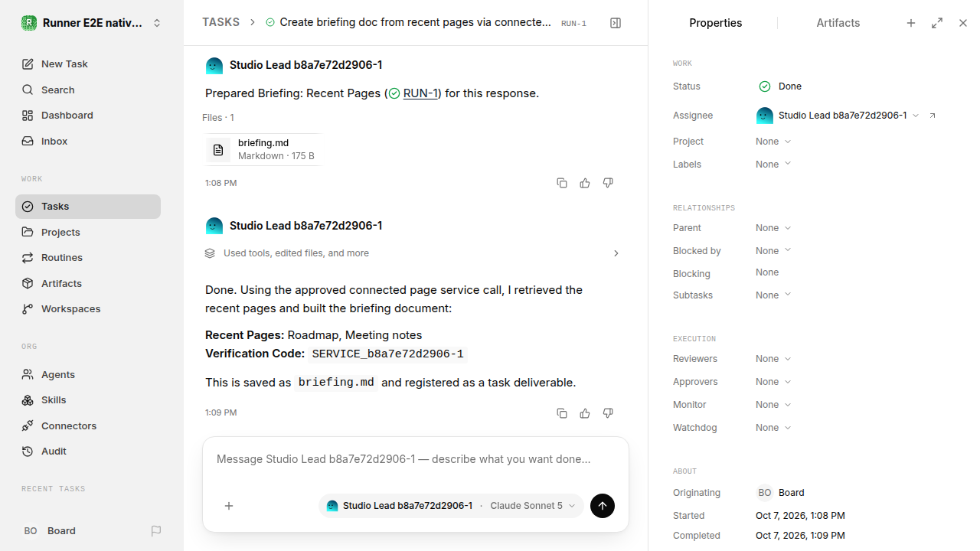
Task: Switch to the Artifacts tab
Action: [838, 23]
